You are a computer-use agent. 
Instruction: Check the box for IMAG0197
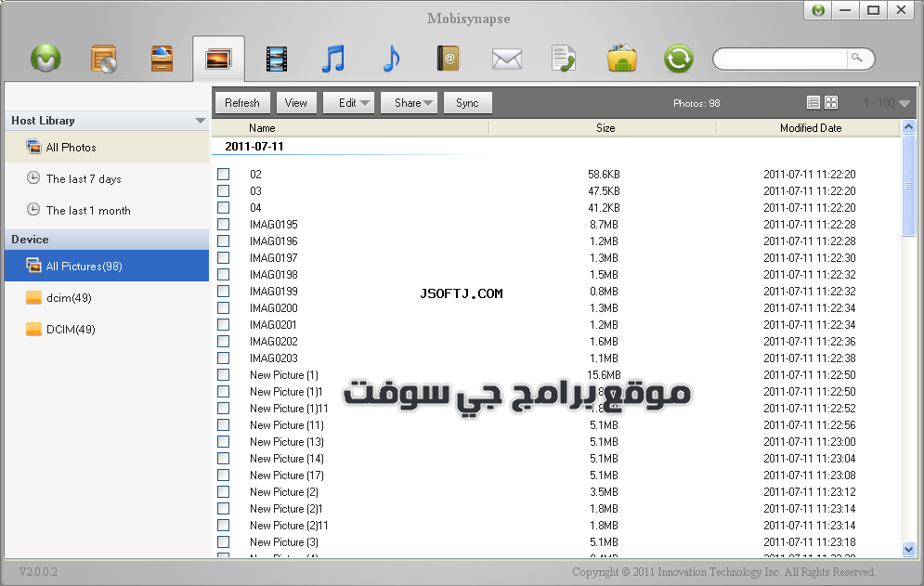(x=224, y=257)
